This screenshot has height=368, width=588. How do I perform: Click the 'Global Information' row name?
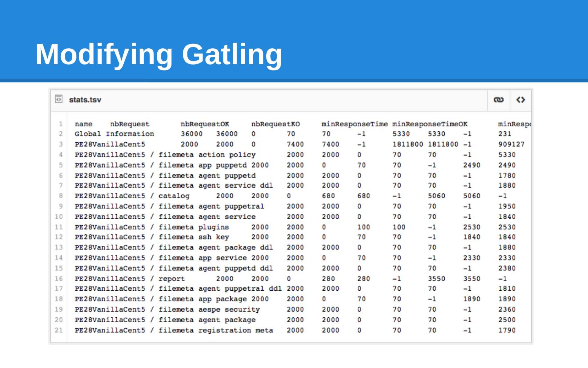(114, 134)
